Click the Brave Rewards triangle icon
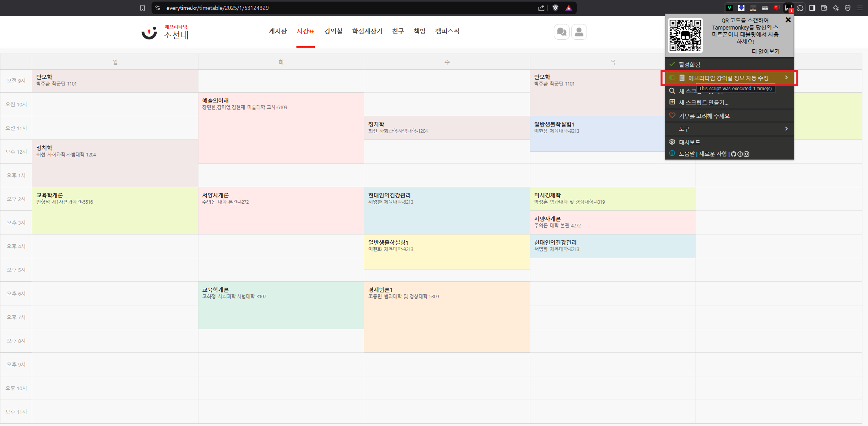Viewport: 868px width, 426px height. [x=568, y=8]
